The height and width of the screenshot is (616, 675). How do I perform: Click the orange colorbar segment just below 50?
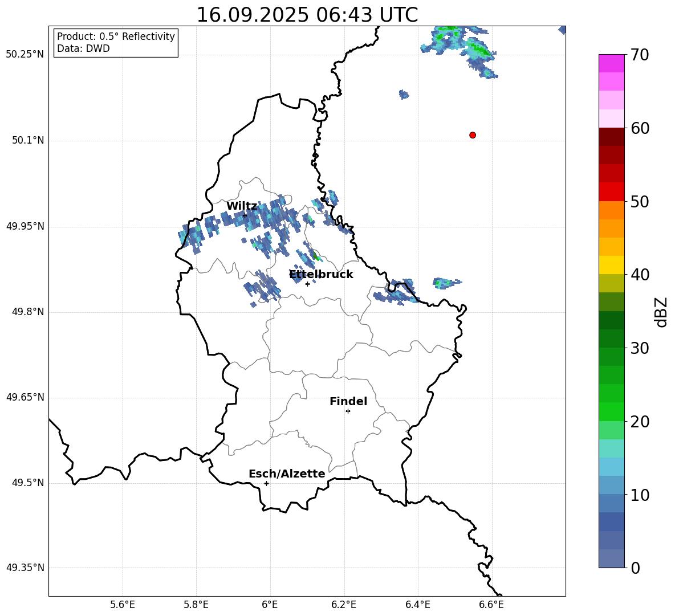611,210
